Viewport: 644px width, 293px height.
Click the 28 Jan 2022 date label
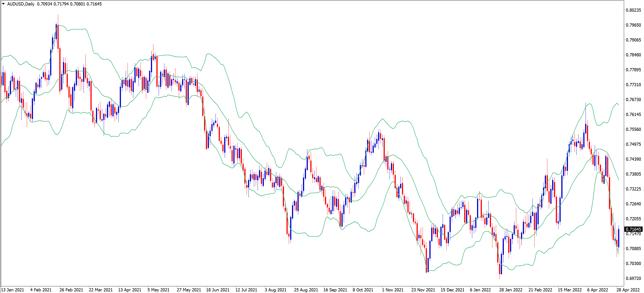(511, 290)
